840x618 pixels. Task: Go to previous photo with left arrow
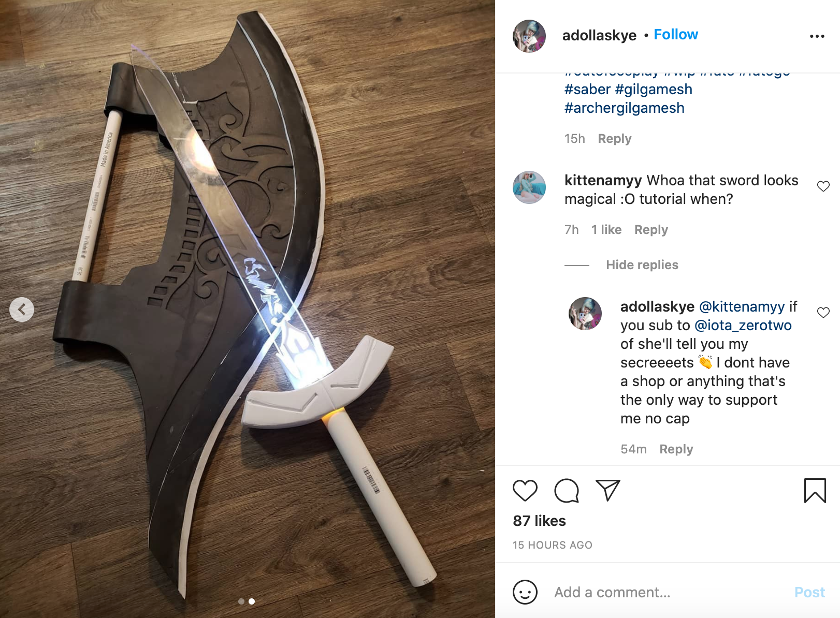point(22,310)
